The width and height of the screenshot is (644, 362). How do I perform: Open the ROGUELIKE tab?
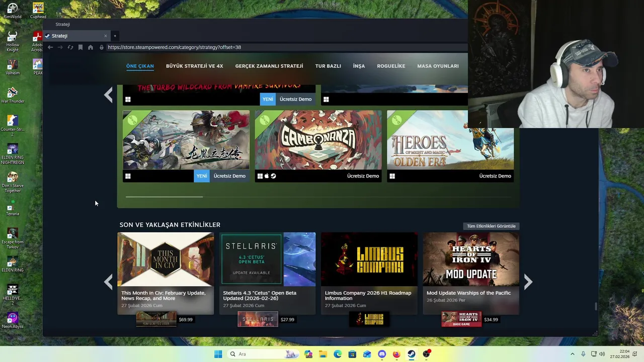(391, 66)
